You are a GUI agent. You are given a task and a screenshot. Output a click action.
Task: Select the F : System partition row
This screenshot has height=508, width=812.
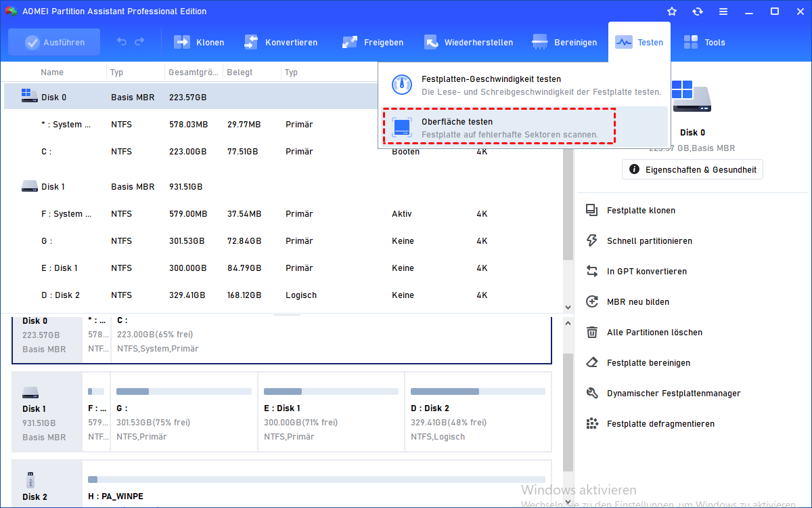[283, 214]
